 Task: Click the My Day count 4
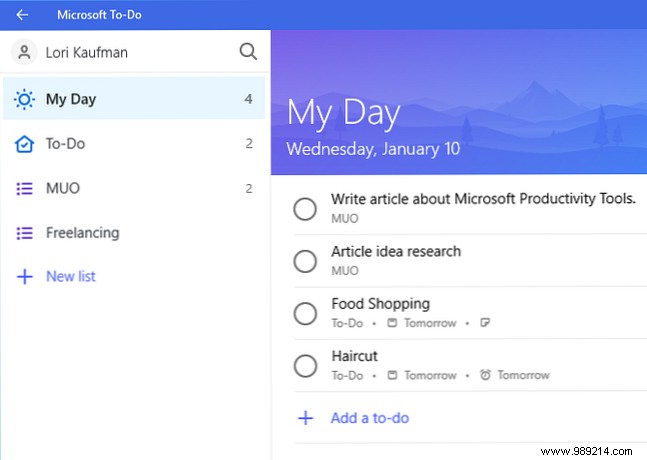pyautogui.click(x=248, y=99)
